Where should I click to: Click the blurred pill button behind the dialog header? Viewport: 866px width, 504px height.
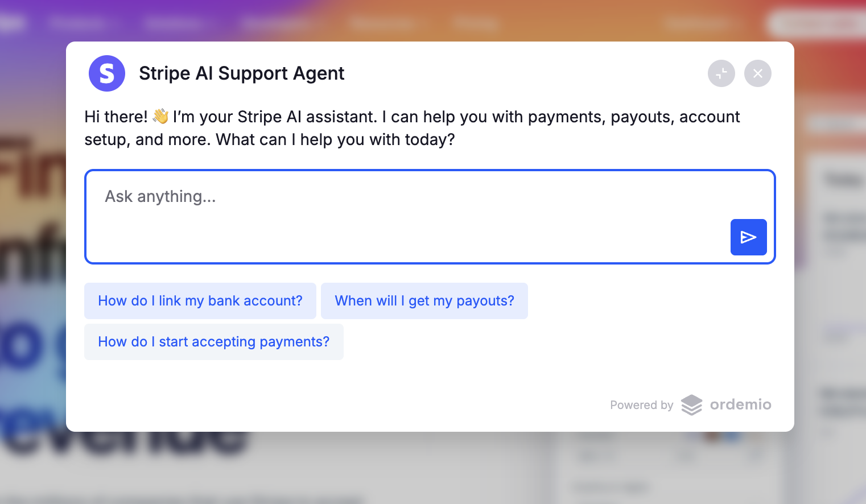(816, 24)
